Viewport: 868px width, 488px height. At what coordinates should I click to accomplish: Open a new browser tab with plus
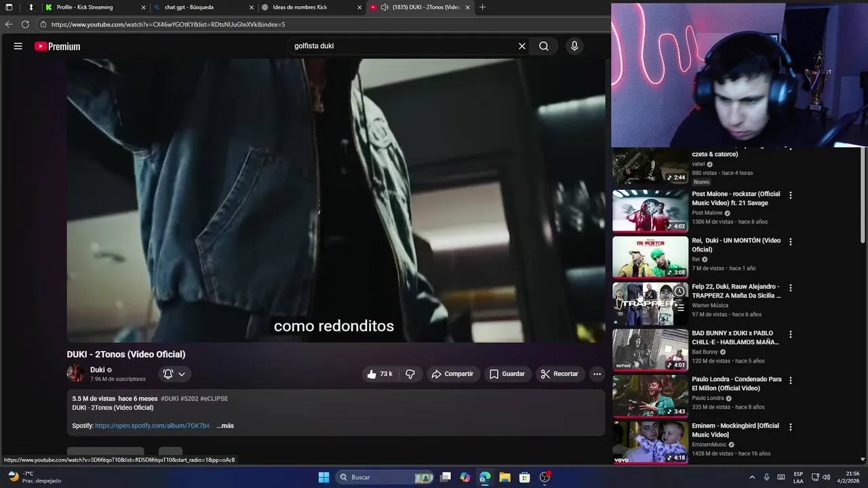point(482,7)
